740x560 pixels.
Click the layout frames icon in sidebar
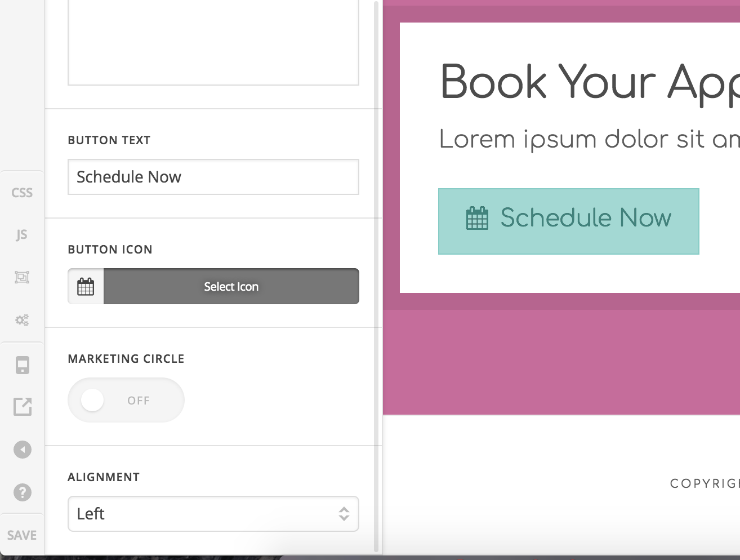[22, 277]
